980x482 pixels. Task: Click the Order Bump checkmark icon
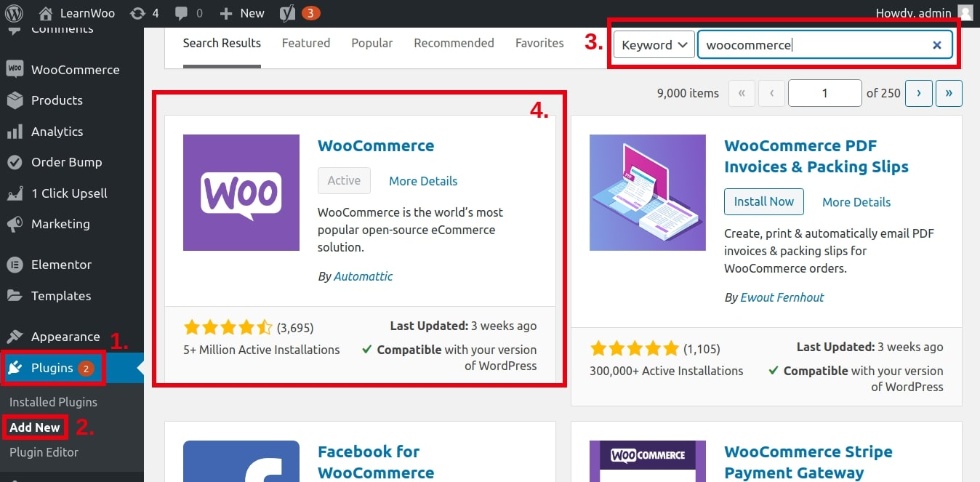click(15, 162)
